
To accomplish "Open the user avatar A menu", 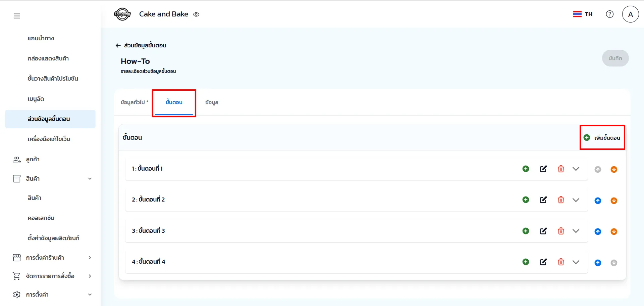I will [630, 14].
